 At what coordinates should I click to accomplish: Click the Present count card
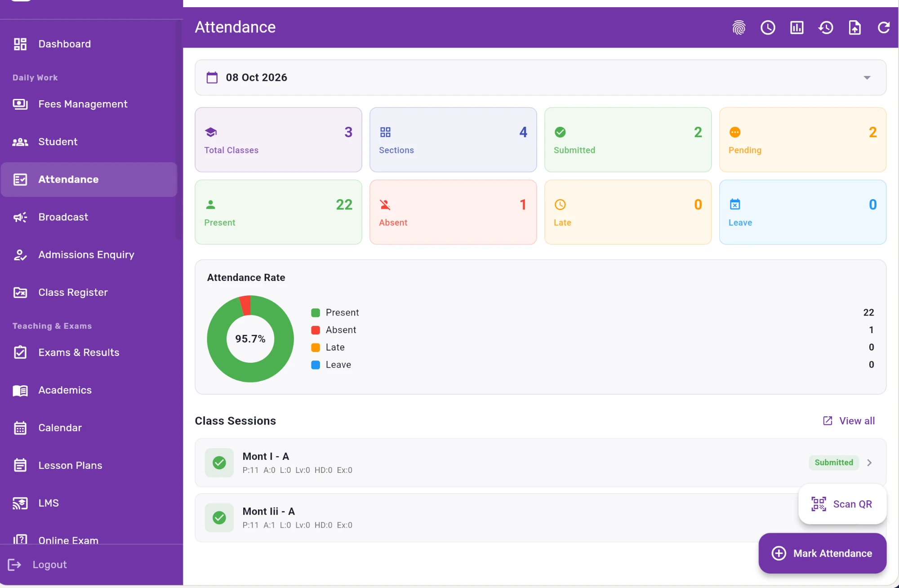click(x=278, y=212)
